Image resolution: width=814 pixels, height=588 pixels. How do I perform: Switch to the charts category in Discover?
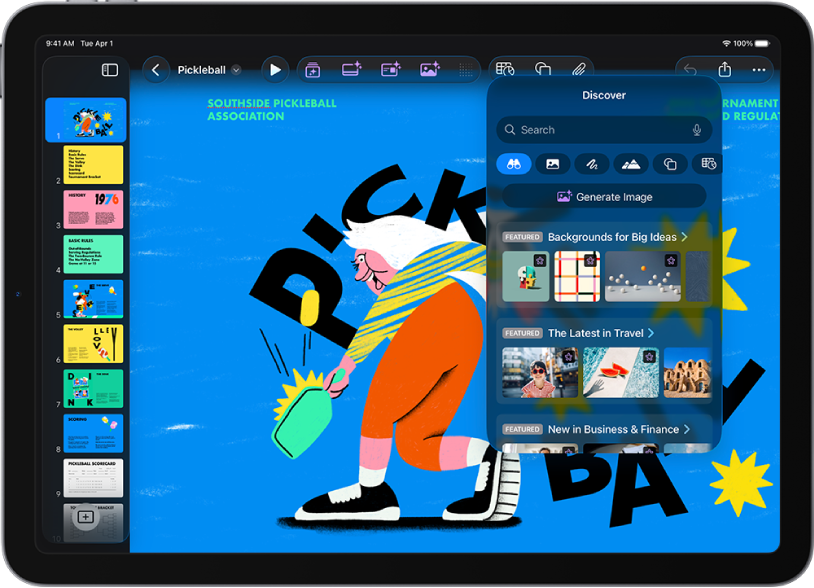707,163
